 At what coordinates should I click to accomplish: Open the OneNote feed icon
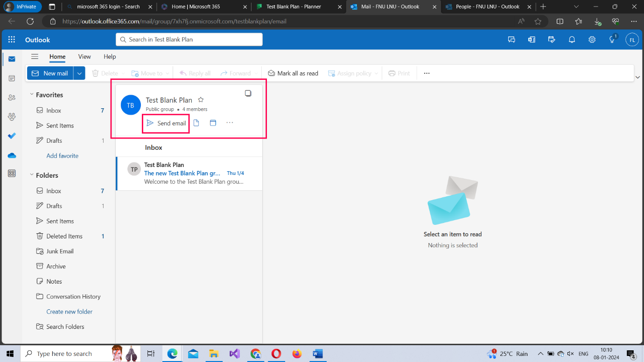click(532, 40)
